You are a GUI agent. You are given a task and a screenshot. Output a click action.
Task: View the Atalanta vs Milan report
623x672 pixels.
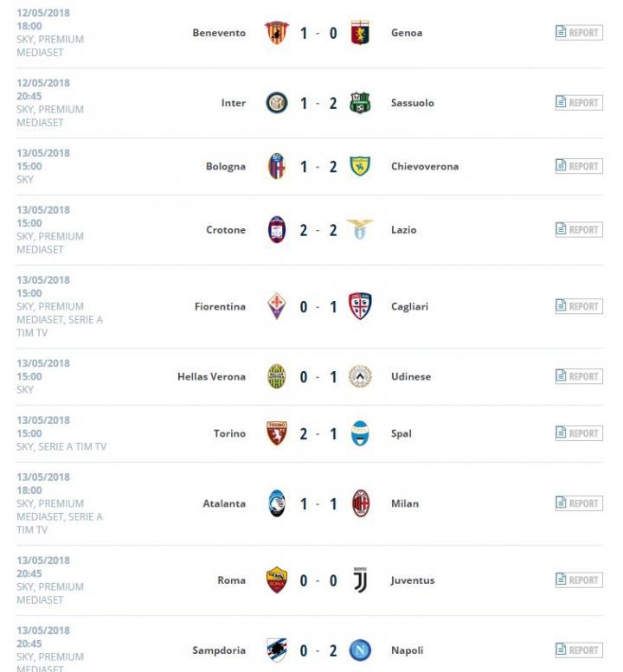point(578,503)
